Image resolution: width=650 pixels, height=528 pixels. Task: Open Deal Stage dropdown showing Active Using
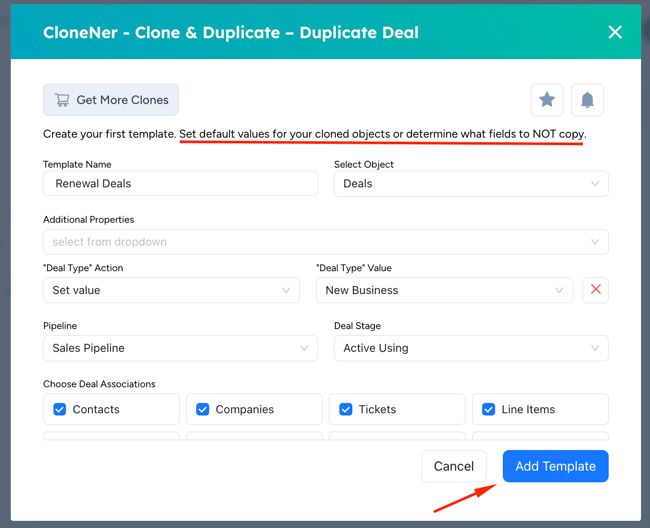(471, 348)
